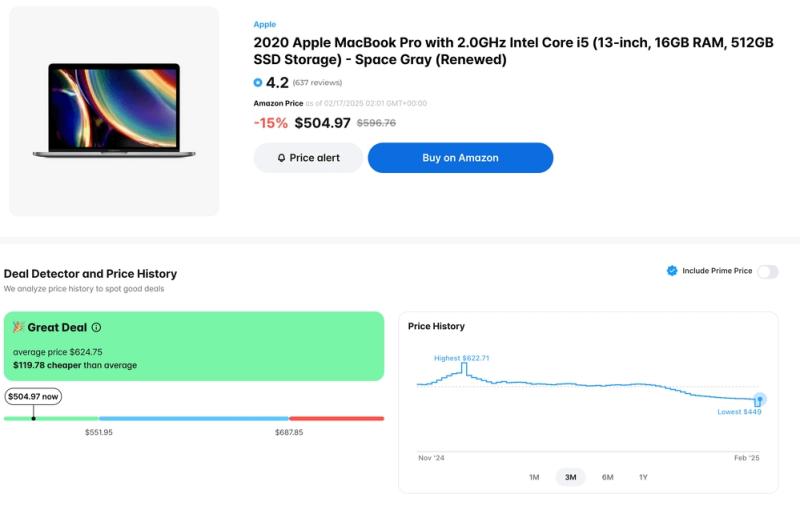Screen dimensions: 800x514
Task: Click the red segment of price bar
Action: pos(336,418)
